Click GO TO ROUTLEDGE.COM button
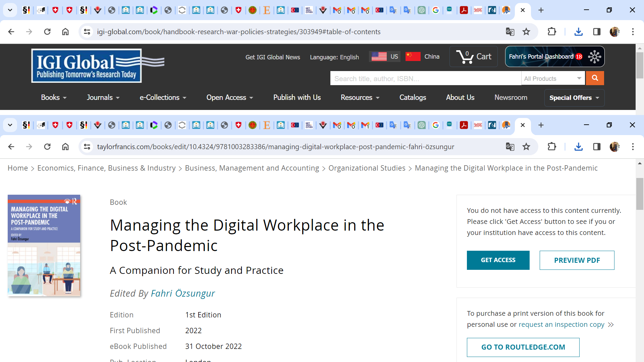This screenshot has height=362, width=644. coord(523,347)
